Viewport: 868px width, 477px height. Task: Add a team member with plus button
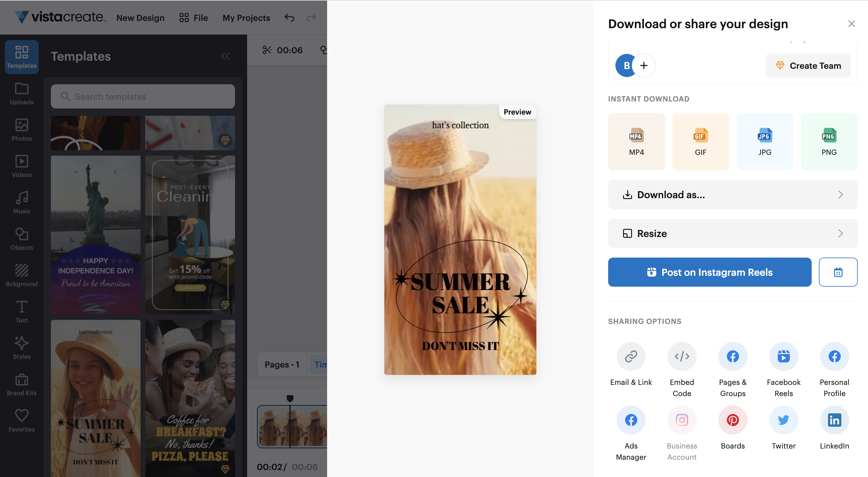pos(644,65)
